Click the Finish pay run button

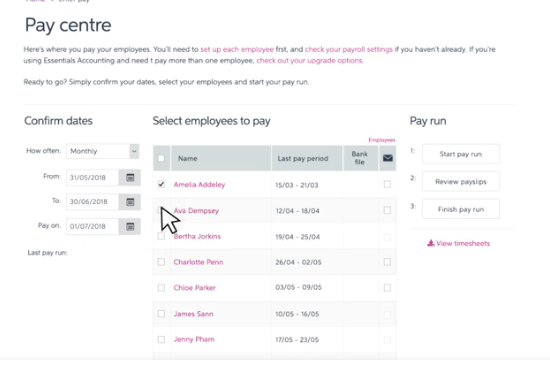tap(461, 209)
